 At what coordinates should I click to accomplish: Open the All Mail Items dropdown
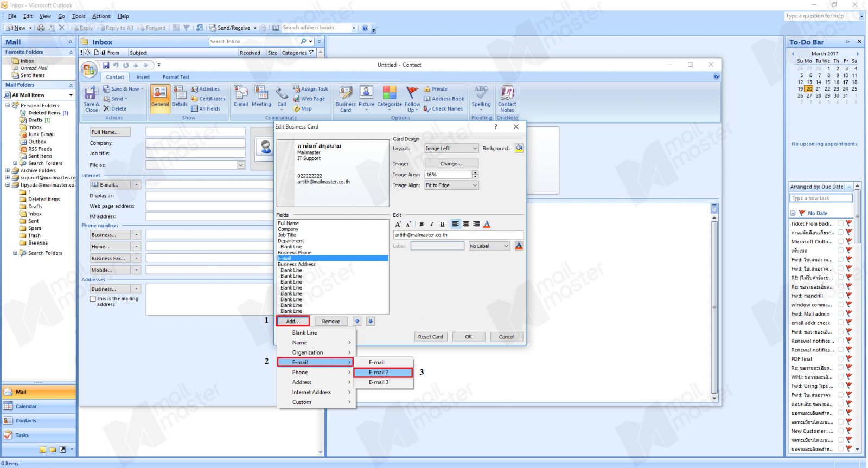click(x=71, y=95)
